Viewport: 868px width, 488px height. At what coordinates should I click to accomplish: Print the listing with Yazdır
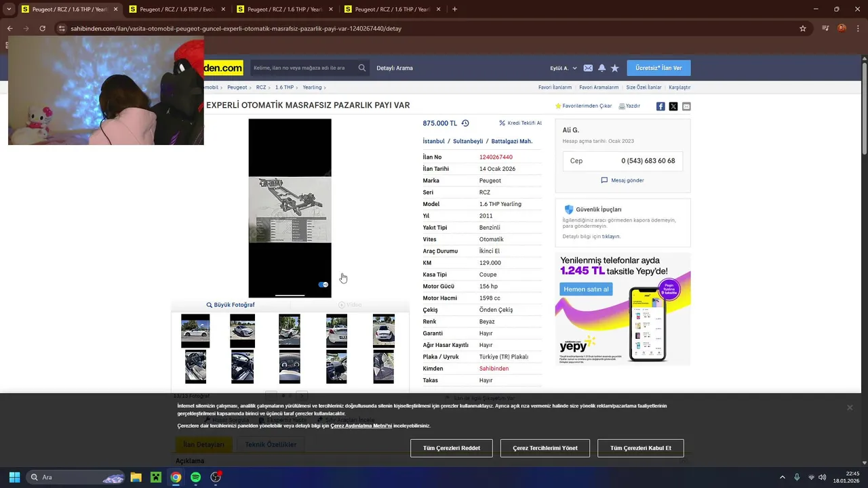(629, 106)
